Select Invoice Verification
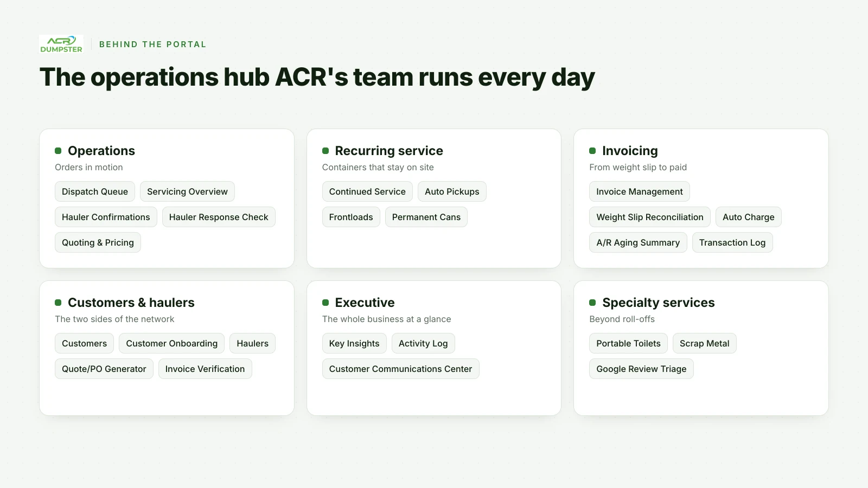Viewport: 868px width, 488px height. 205,369
